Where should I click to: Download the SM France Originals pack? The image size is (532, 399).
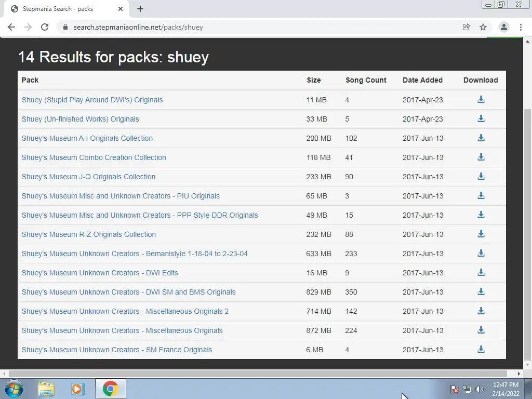pyautogui.click(x=481, y=350)
